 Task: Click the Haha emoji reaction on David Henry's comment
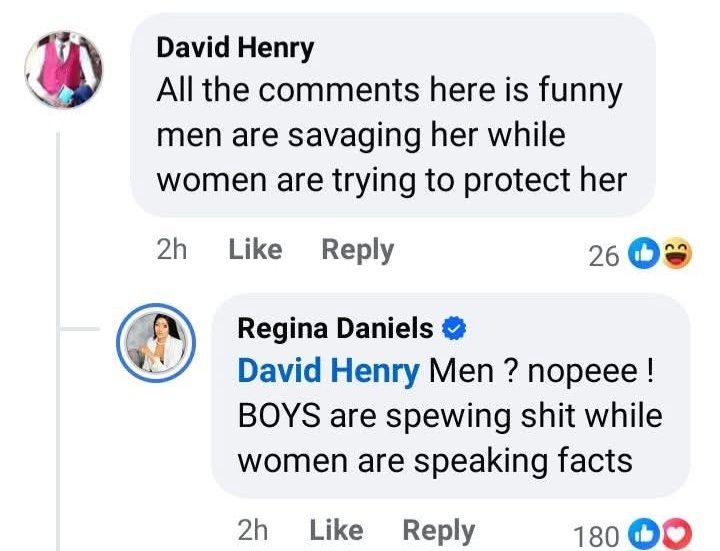pos(677,256)
